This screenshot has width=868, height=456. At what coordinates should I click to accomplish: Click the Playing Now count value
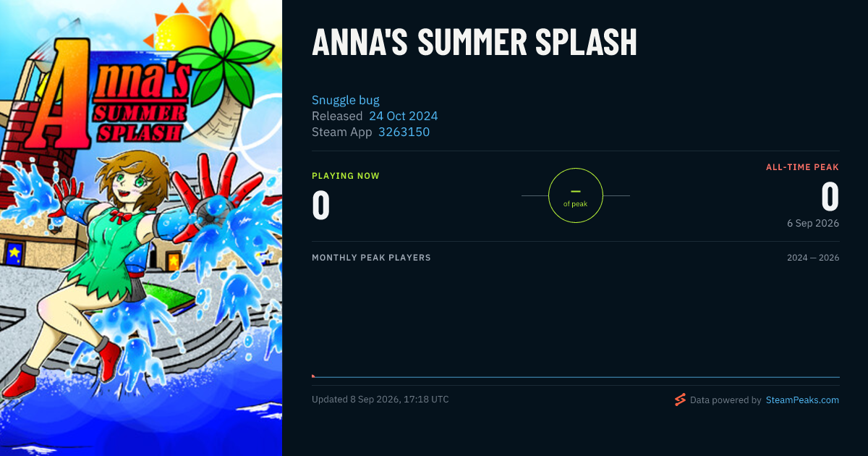click(321, 204)
